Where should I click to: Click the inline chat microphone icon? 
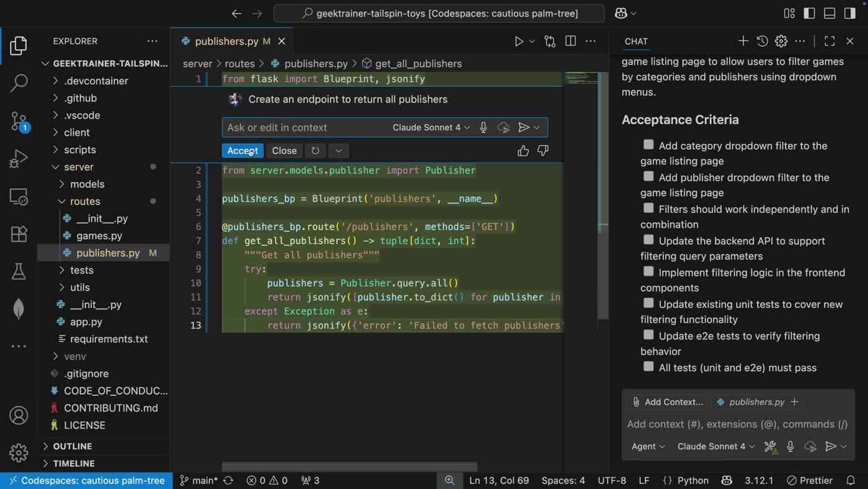[x=484, y=127]
